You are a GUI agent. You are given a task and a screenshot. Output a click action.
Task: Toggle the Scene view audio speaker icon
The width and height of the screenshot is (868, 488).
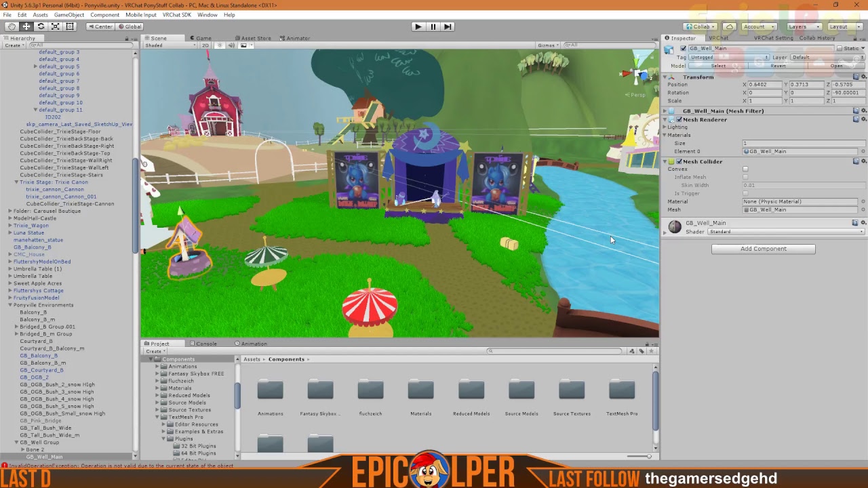pyautogui.click(x=231, y=45)
